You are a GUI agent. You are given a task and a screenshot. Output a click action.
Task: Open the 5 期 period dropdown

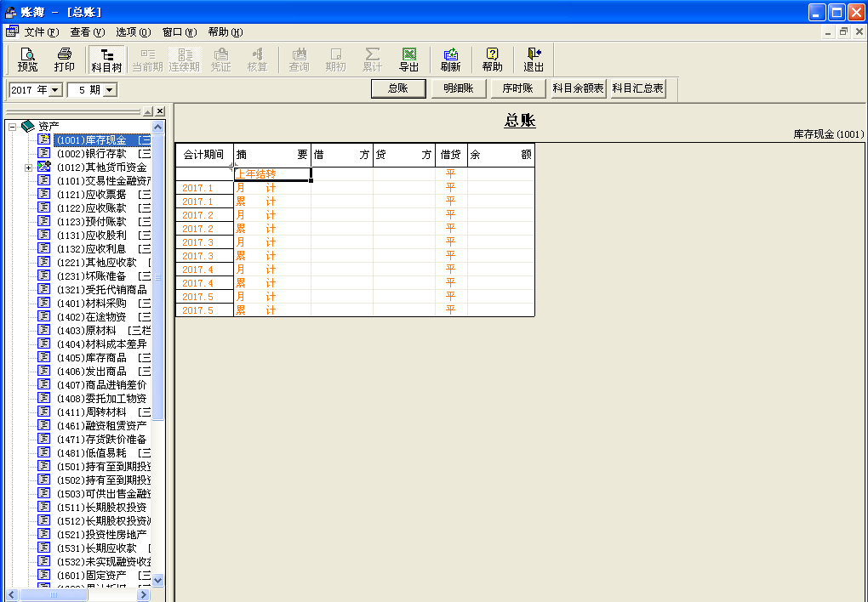tap(110, 89)
